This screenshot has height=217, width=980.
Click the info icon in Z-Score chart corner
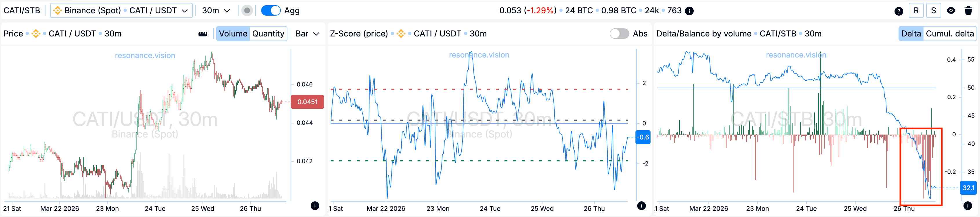coord(642,206)
